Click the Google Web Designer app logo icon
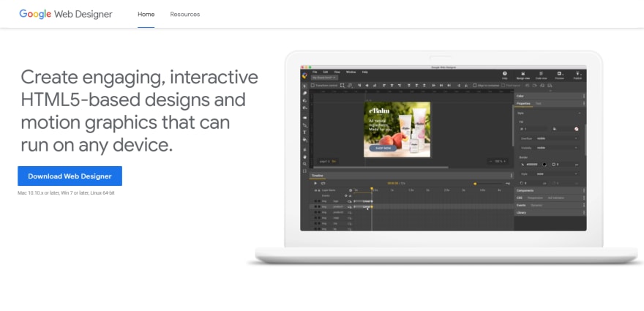 [304, 75]
